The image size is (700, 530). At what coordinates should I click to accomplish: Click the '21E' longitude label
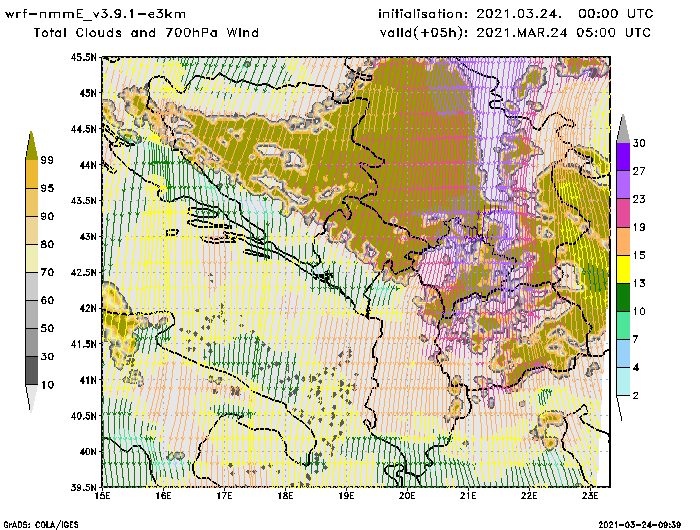pos(468,496)
